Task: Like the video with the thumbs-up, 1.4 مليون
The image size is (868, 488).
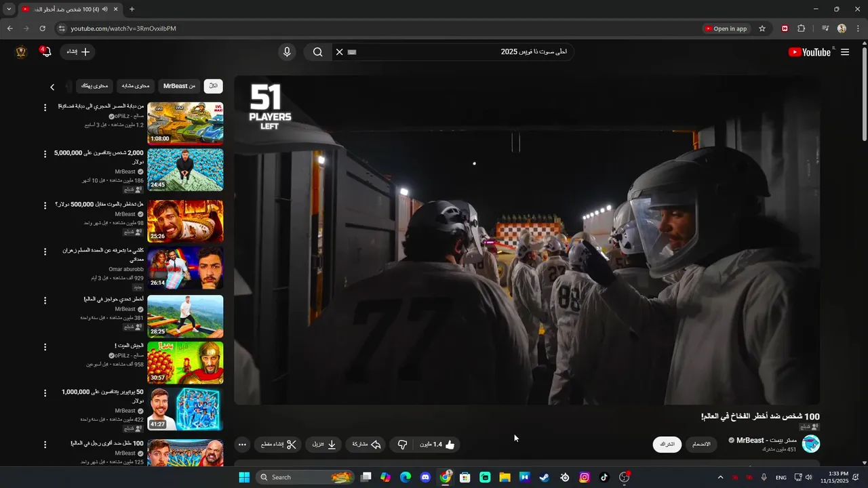Action: [437, 445]
